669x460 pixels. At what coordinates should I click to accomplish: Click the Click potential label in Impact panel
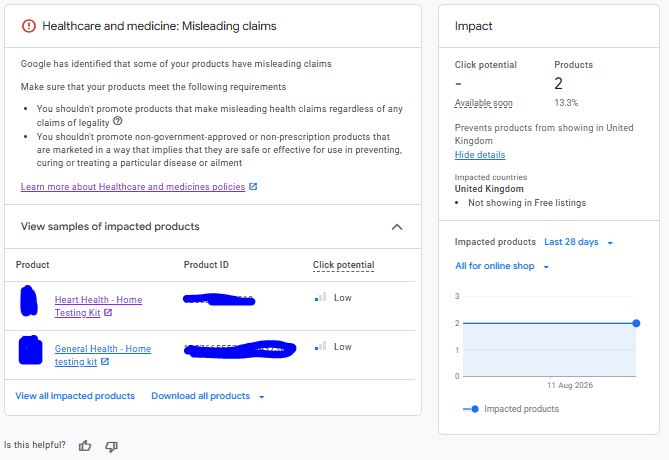pyautogui.click(x=486, y=65)
